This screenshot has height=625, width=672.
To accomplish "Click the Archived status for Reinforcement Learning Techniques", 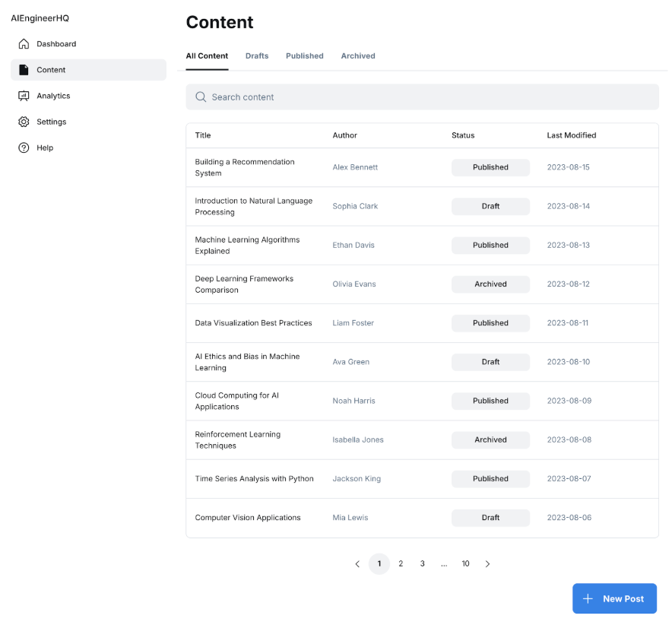I will [x=490, y=440].
